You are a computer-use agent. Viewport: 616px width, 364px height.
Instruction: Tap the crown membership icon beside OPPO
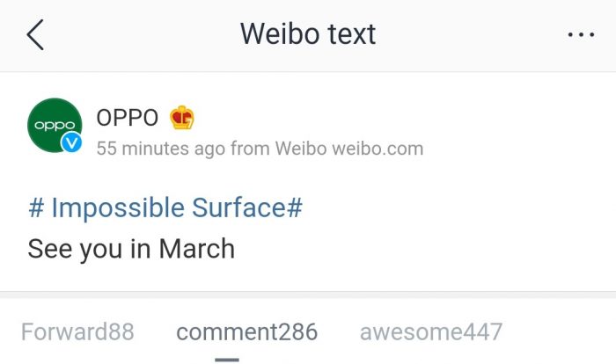tap(182, 117)
